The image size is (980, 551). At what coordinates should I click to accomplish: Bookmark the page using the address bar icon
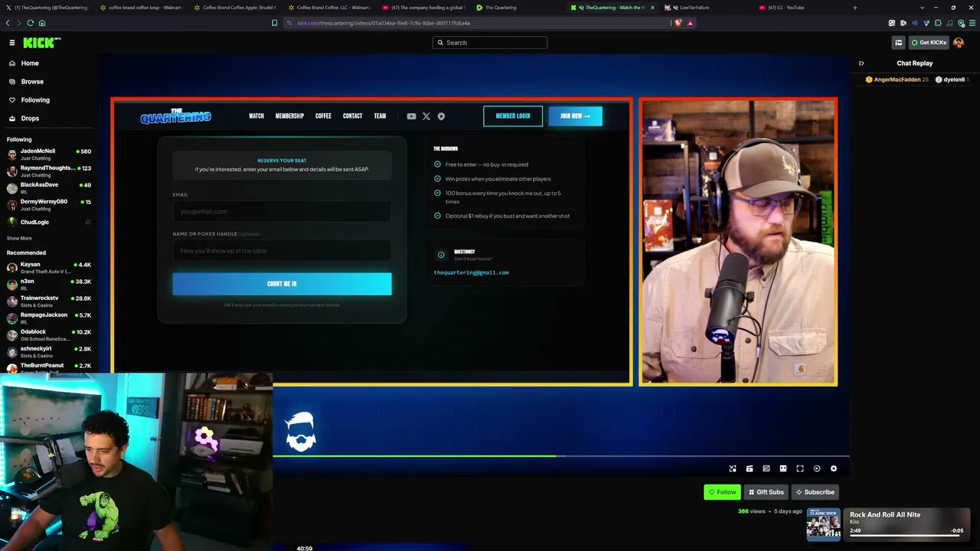[x=274, y=23]
